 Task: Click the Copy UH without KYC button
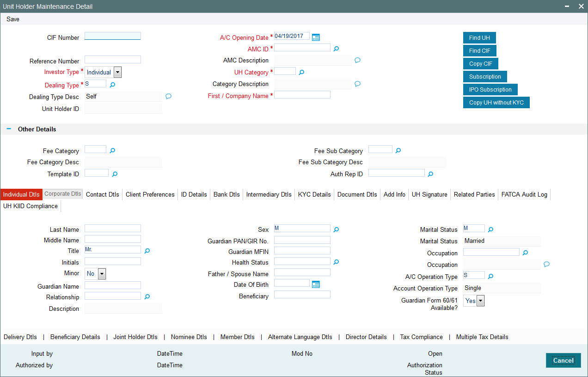(x=496, y=103)
